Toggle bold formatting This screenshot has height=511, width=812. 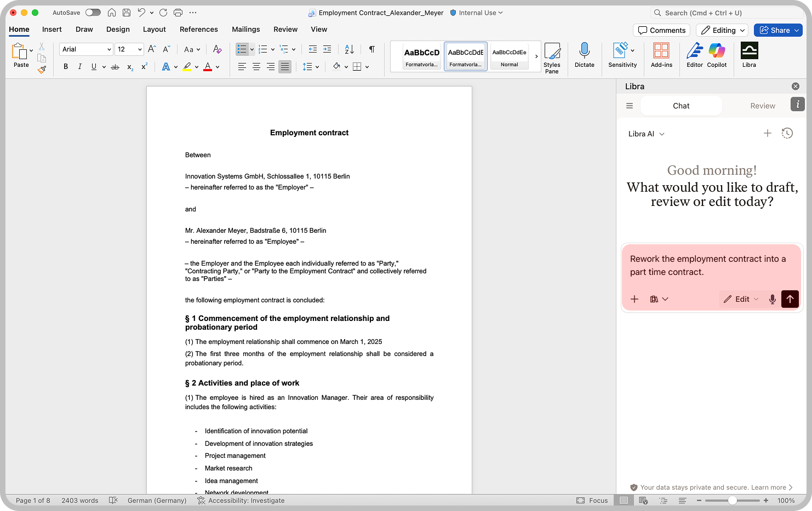(66, 66)
